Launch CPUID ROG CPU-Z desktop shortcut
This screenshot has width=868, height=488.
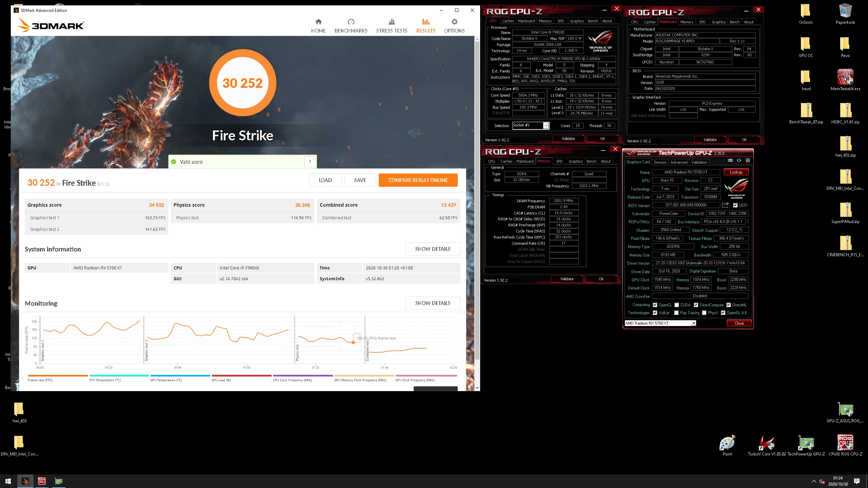click(x=845, y=445)
